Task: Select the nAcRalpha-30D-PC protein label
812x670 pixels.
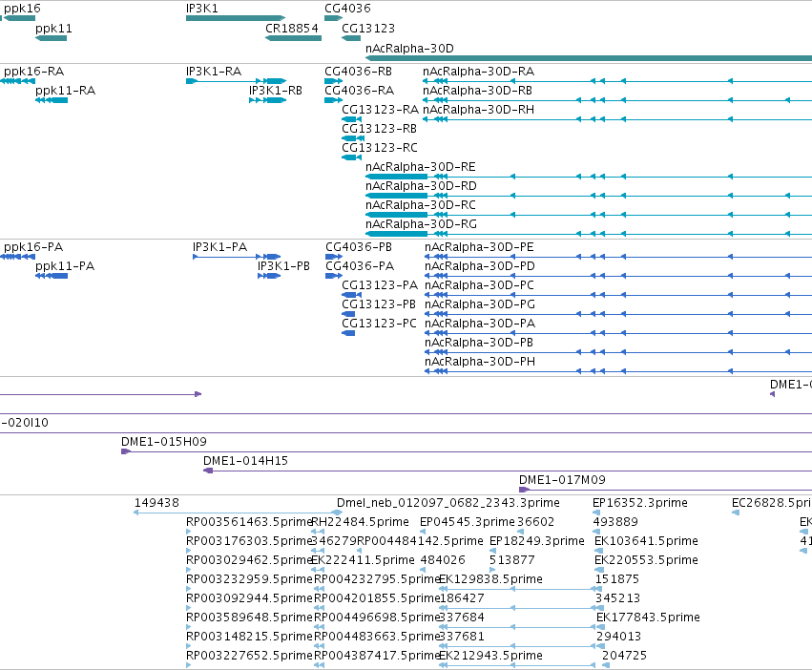Action: pos(480,285)
